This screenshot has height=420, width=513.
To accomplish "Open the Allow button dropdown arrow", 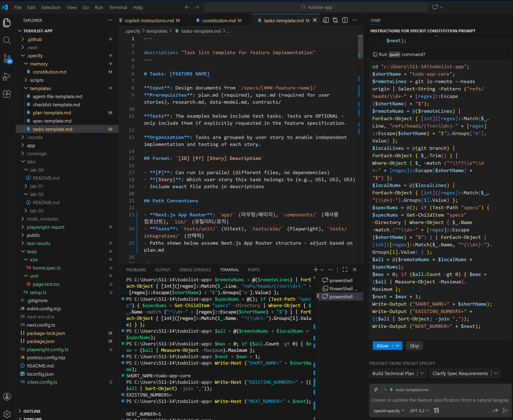I will [x=397, y=346].
